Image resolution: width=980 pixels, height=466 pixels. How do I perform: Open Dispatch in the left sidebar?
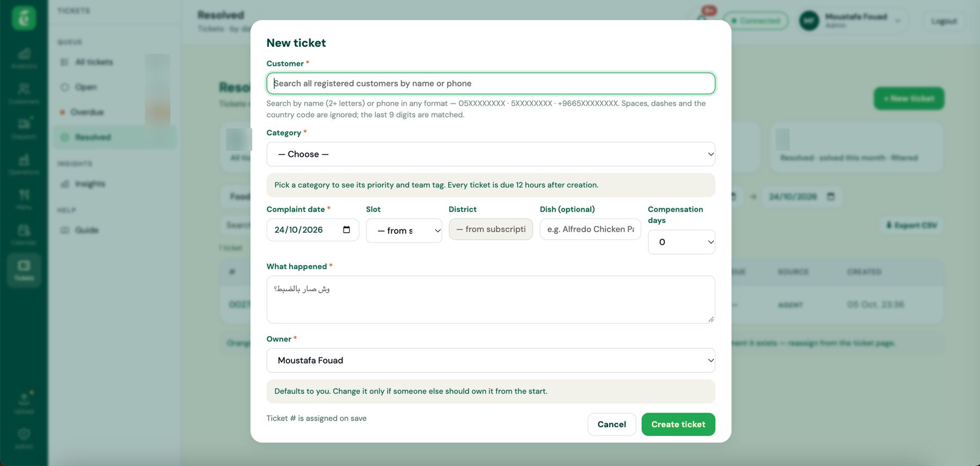pyautogui.click(x=24, y=129)
